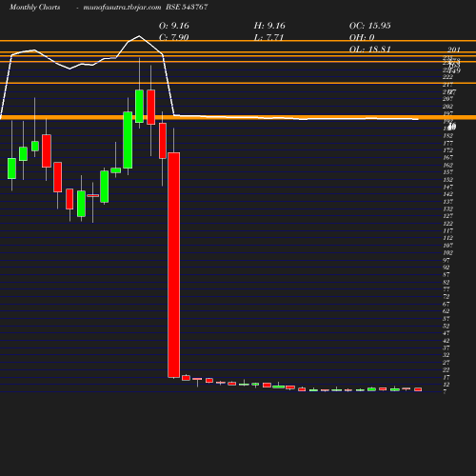Click the price axis label "147"
Image resolution: width=476 pixels, height=476 pixels.
(x=448, y=187)
